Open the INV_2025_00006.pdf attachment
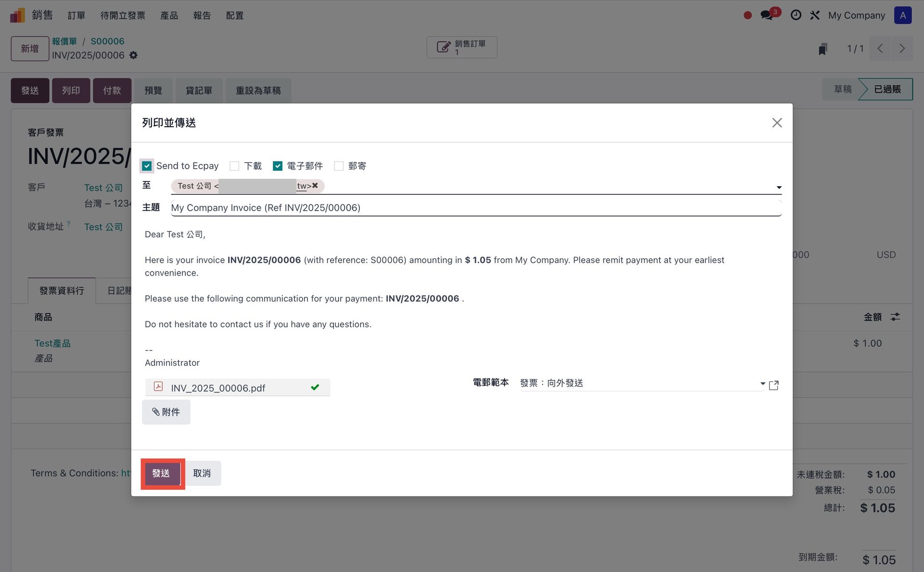 218,388
